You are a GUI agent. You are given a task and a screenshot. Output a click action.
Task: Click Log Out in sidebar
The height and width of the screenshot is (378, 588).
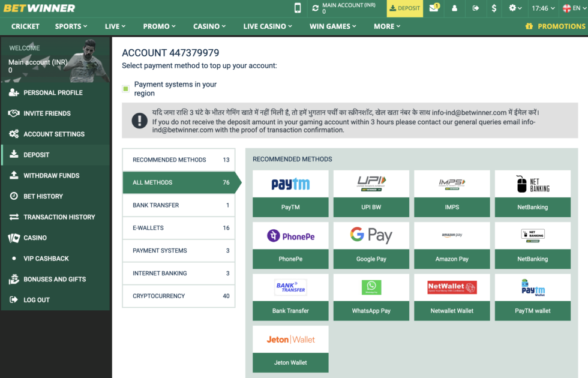pos(55,300)
